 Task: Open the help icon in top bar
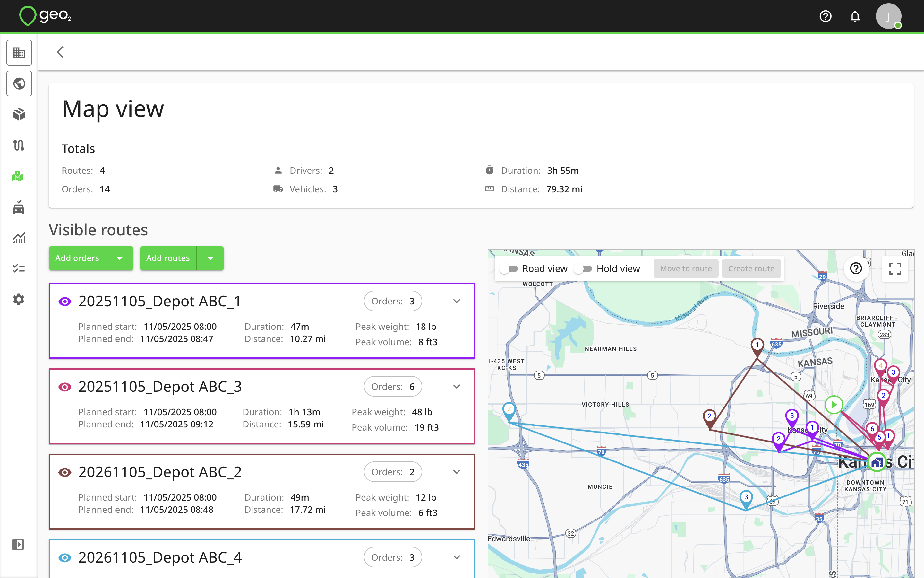(x=825, y=16)
